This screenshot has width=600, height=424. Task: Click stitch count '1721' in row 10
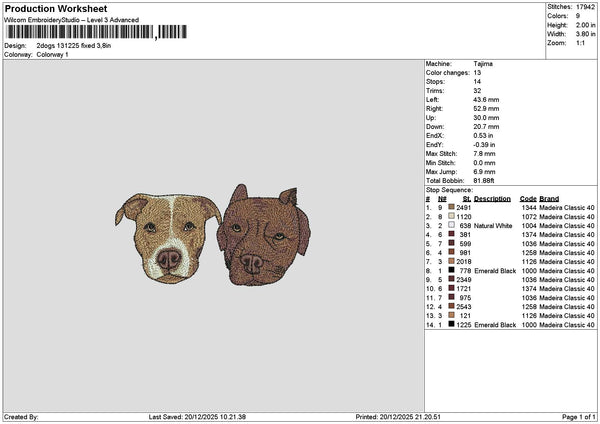tap(463, 289)
